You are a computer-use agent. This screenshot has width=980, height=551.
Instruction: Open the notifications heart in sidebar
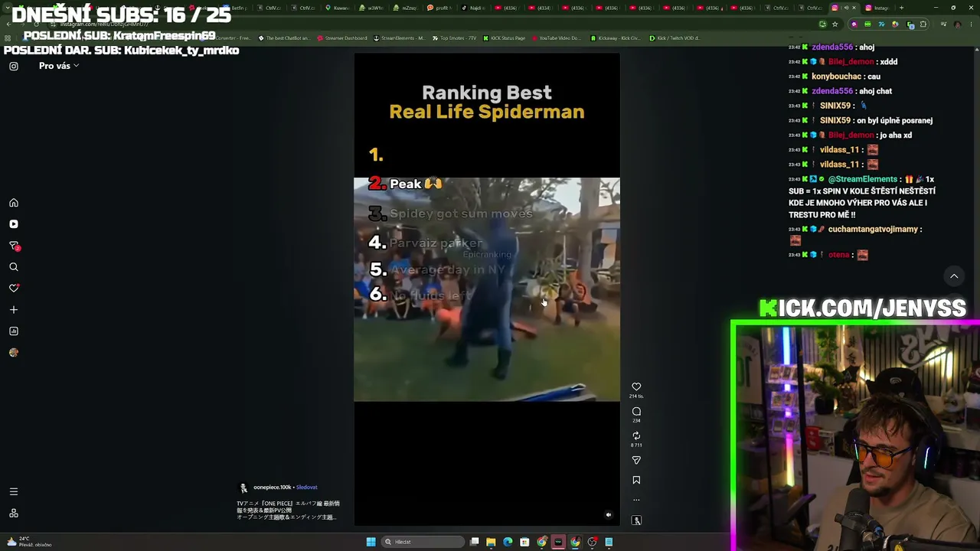[x=14, y=289]
